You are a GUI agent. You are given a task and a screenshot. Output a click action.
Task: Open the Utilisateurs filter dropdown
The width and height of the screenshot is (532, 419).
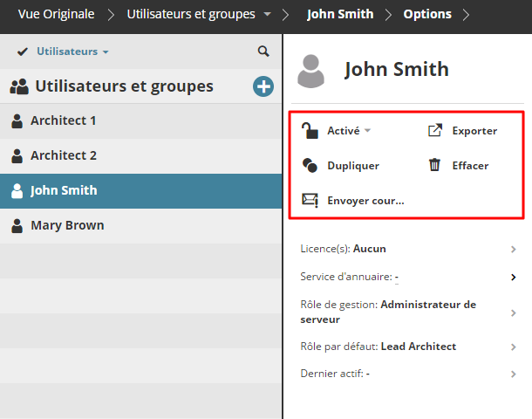tap(72, 52)
